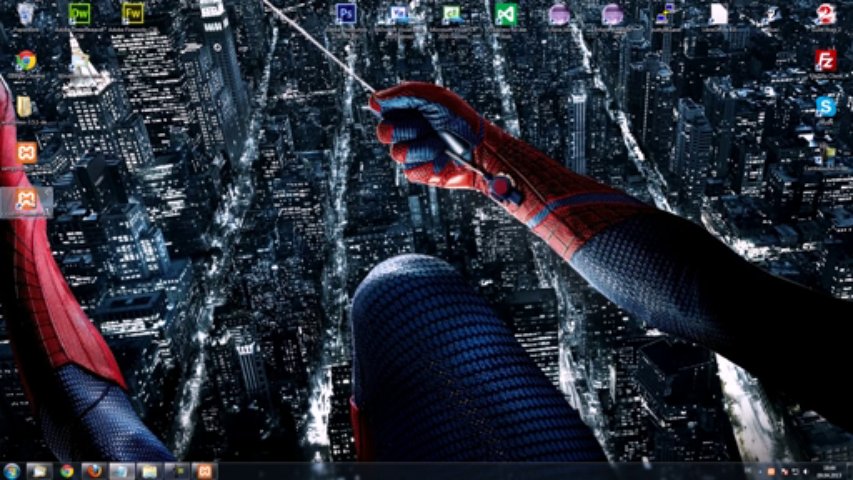Open Windows Explorer from the taskbar
The image size is (853, 480).
coord(40,471)
